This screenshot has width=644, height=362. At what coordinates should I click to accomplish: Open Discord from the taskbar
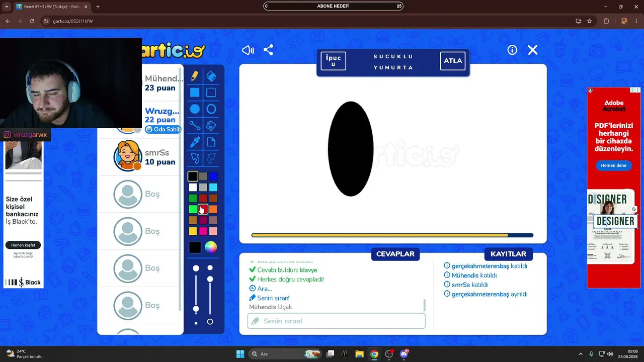click(404, 354)
